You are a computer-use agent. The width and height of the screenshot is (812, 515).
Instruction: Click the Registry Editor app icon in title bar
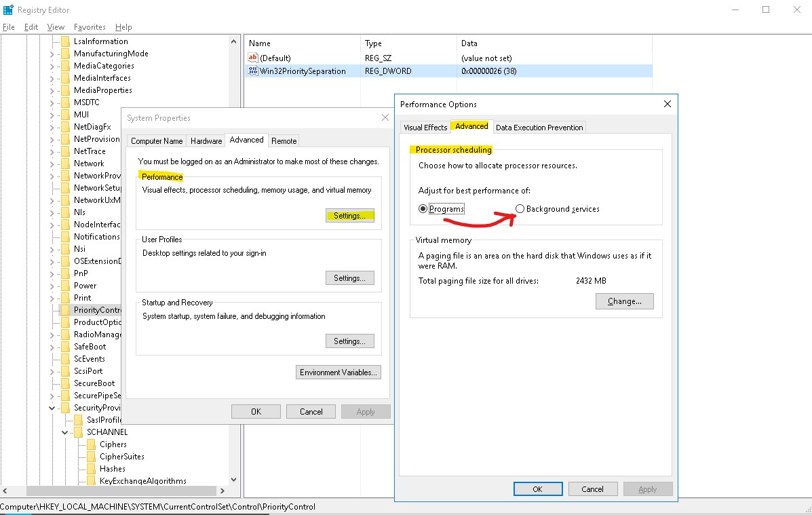[x=8, y=10]
